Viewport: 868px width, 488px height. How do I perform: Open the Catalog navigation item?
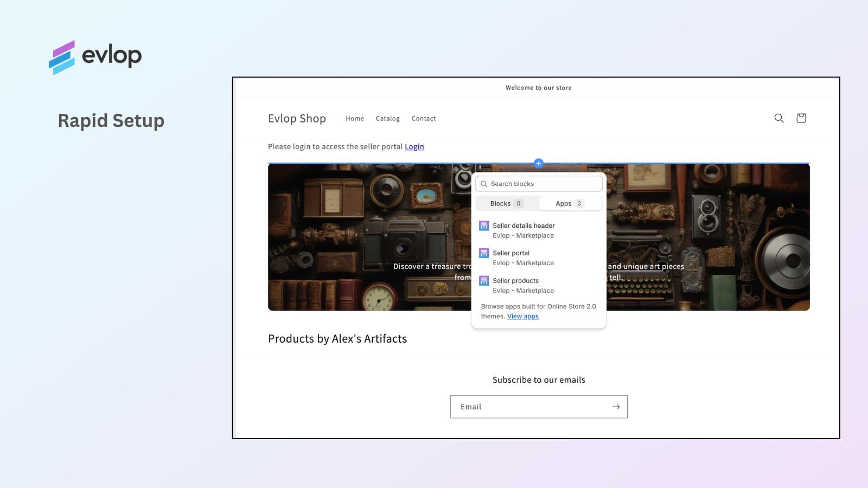387,119
